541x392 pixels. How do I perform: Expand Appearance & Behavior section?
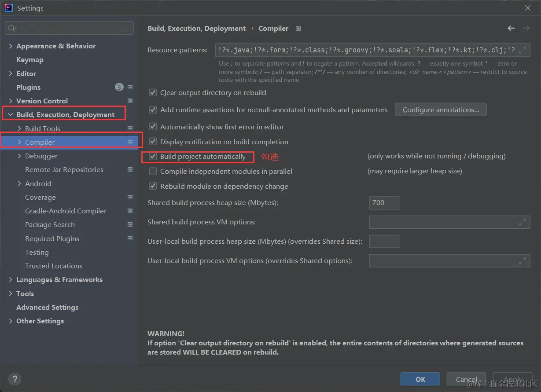[11, 46]
